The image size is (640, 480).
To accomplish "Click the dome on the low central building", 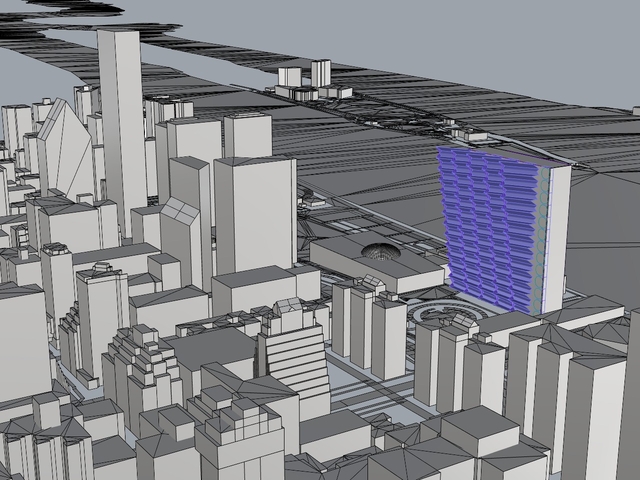I will (380, 251).
